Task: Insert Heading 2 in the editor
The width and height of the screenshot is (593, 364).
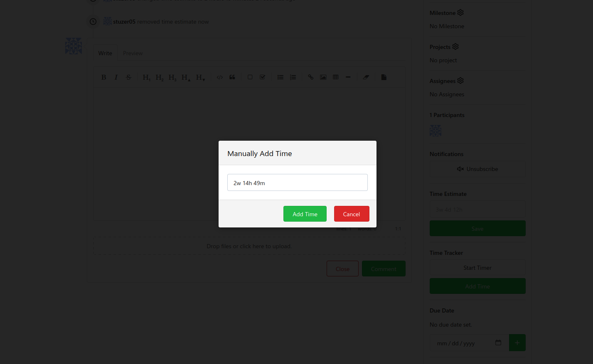Action: coord(159,77)
